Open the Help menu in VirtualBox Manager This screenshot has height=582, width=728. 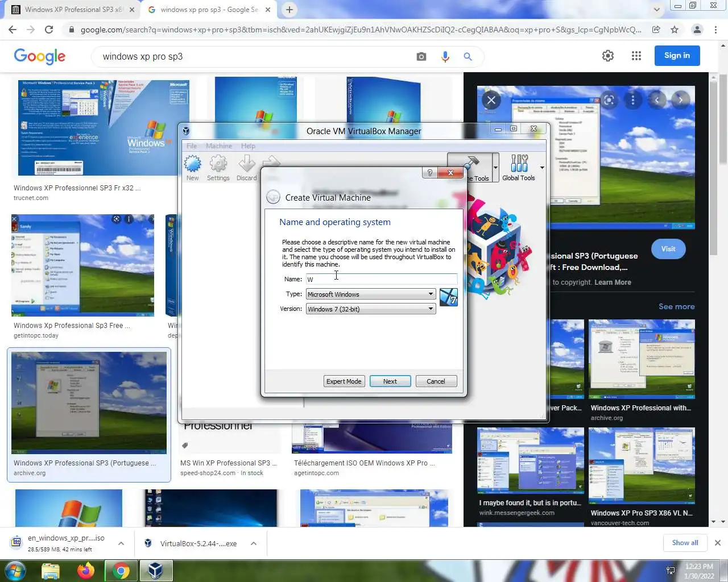[x=248, y=146]
